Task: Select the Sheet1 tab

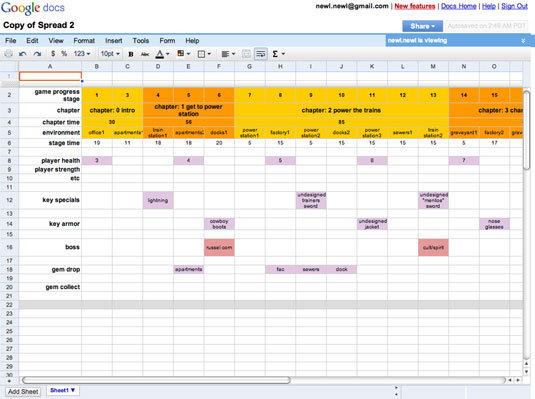Action: click(62, 390)
